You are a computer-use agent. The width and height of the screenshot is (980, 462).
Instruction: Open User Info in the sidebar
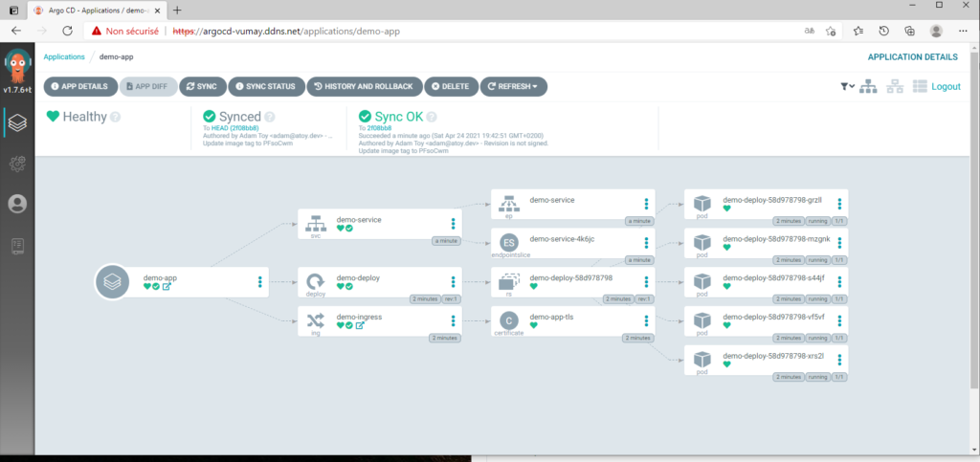coord(16,204)
